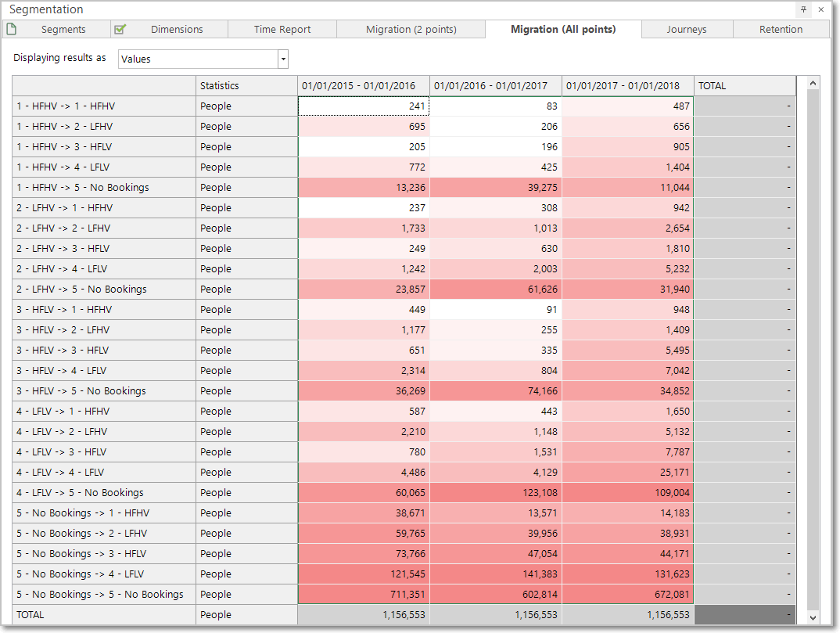Open the Retention tab
Viewport: 840px width, 633px height.
(x=781, y=30)
